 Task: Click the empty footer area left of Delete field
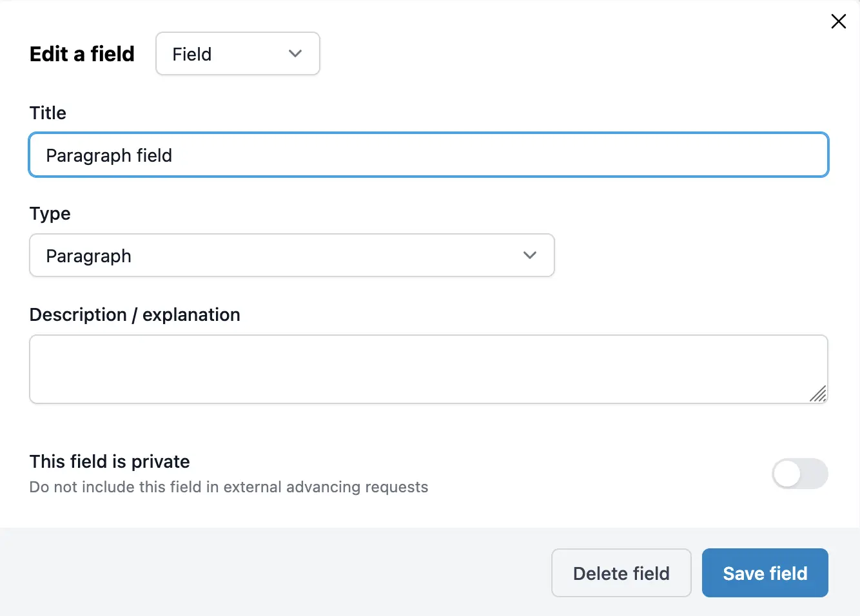point(271,572)
